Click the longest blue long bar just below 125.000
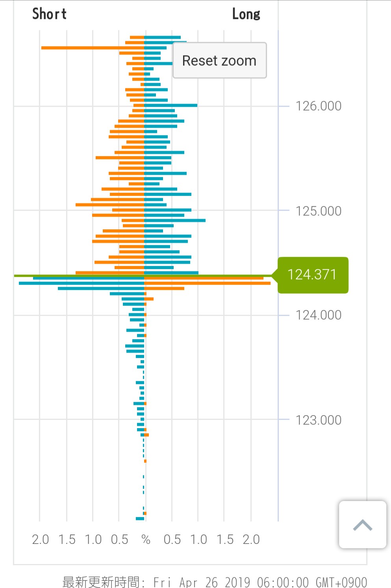The width and height of the screenshot is (391, 588). (175, 220)
